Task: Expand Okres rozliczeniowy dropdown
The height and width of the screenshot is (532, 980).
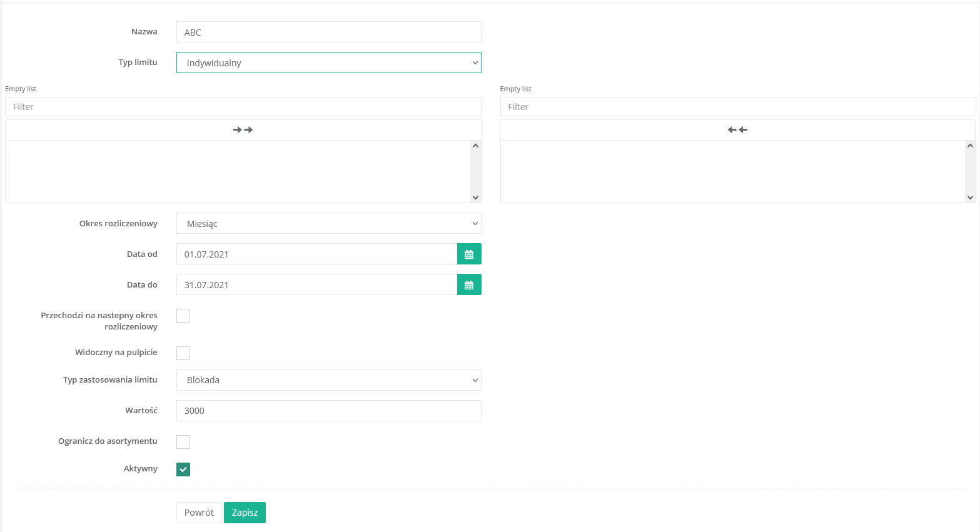Action: (328, 224)
